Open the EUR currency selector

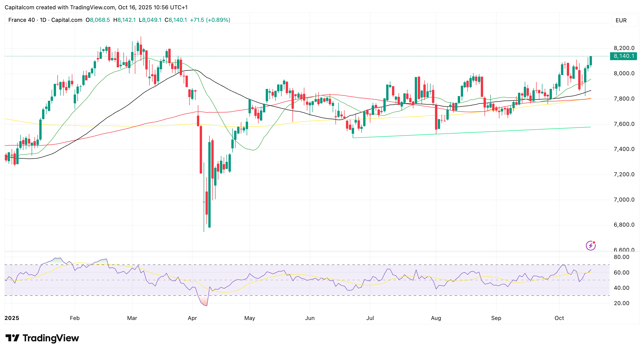coord(624,20)
